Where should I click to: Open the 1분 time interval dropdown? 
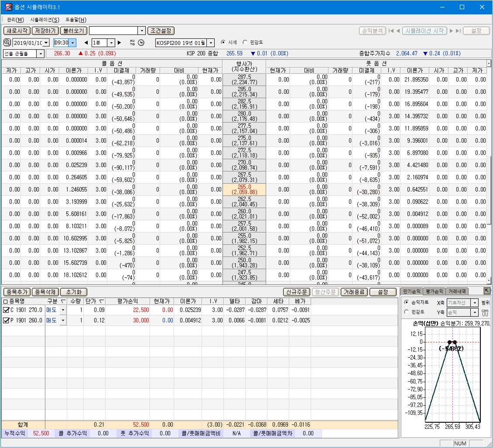coord(111,43)
